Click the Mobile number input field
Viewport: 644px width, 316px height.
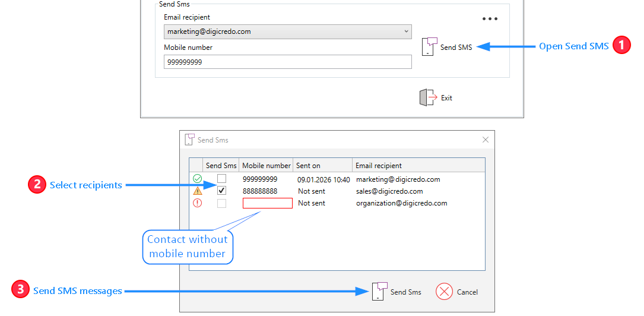287,62
